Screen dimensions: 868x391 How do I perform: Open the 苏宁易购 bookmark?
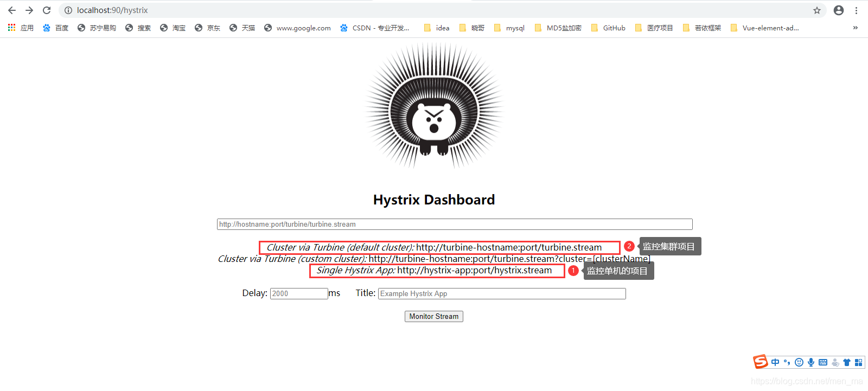pos(97,28)
